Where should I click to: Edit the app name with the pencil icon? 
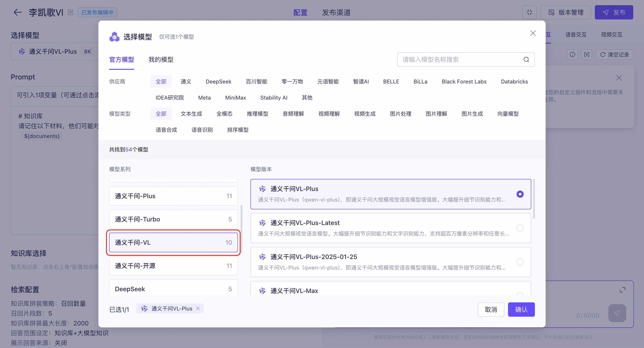(x=70, y=12)
